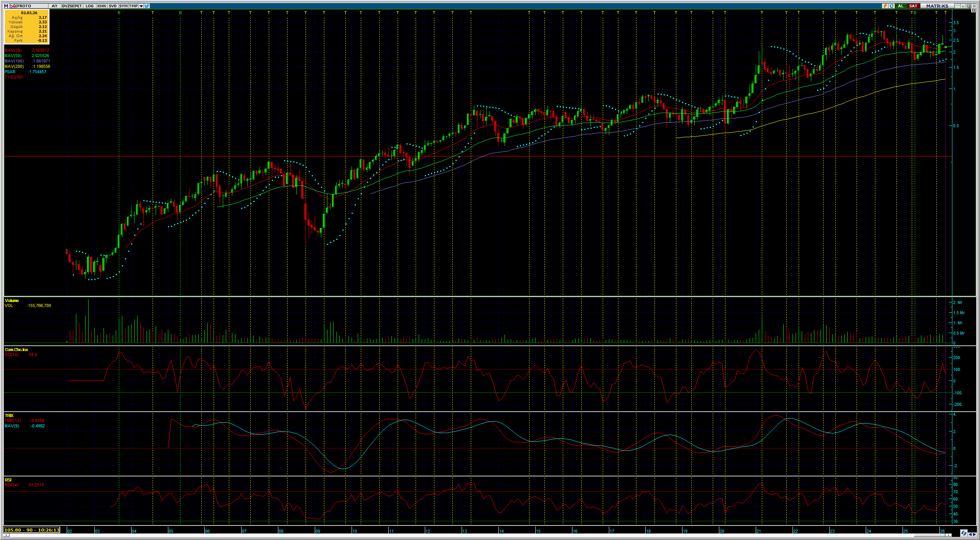Click the lightning bolt icon top right

coord(885,6)
